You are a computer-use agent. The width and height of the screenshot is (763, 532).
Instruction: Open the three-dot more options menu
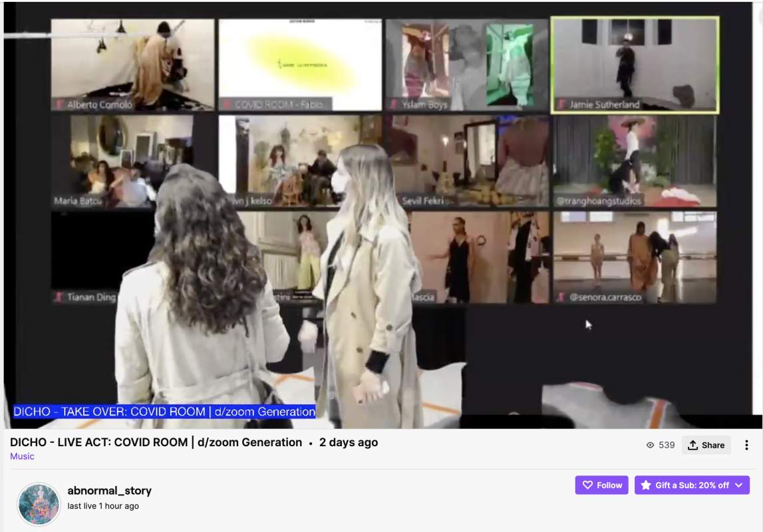pos(746,445)
